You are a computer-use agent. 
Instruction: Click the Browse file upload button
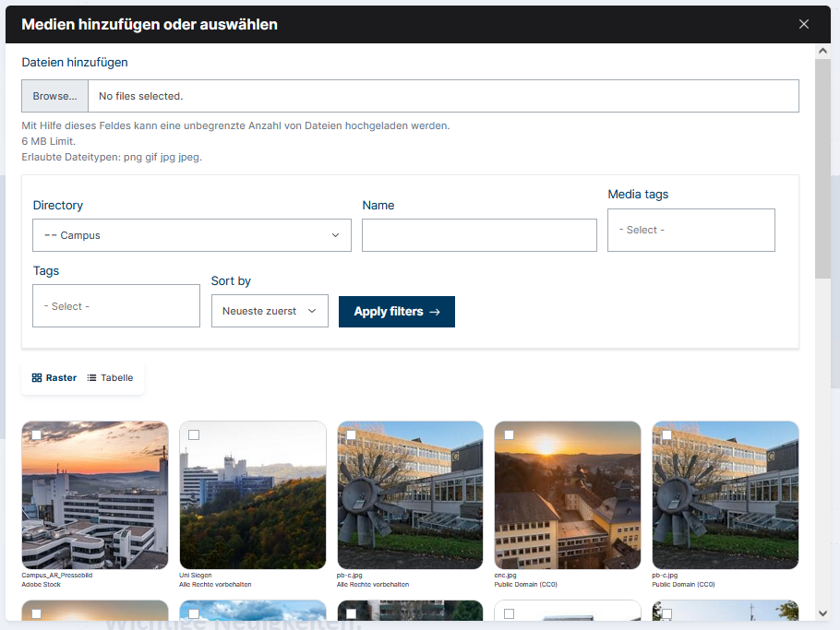(54, 96)
